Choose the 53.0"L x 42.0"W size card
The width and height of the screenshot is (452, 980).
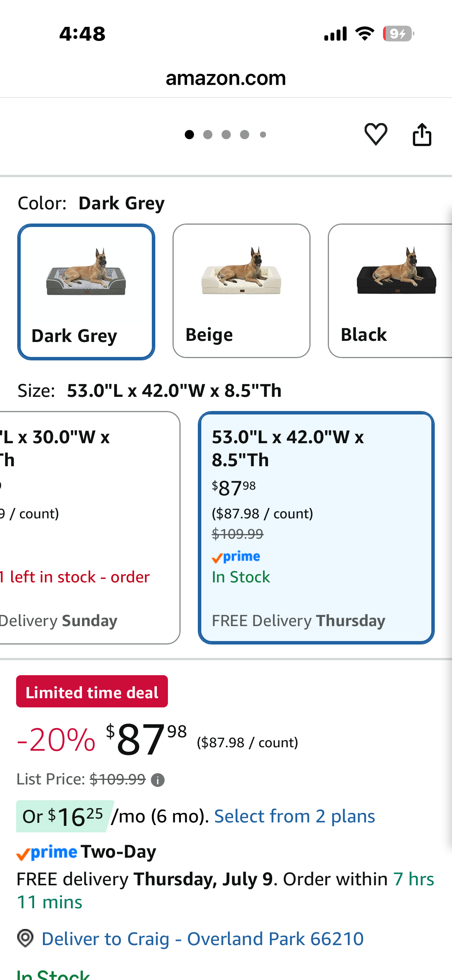[316, 528]
